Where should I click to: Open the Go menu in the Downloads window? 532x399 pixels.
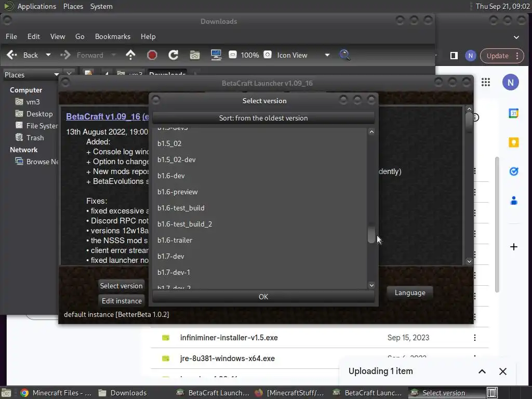pos(79,36)
